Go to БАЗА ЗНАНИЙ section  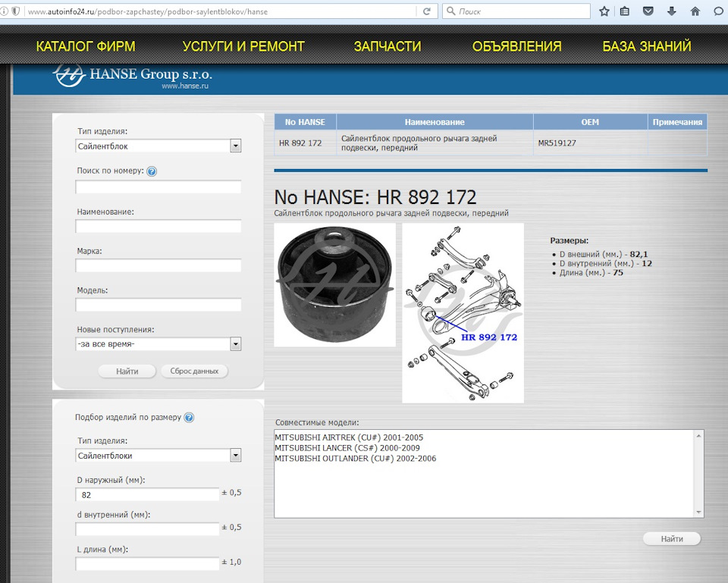[646, 46]
